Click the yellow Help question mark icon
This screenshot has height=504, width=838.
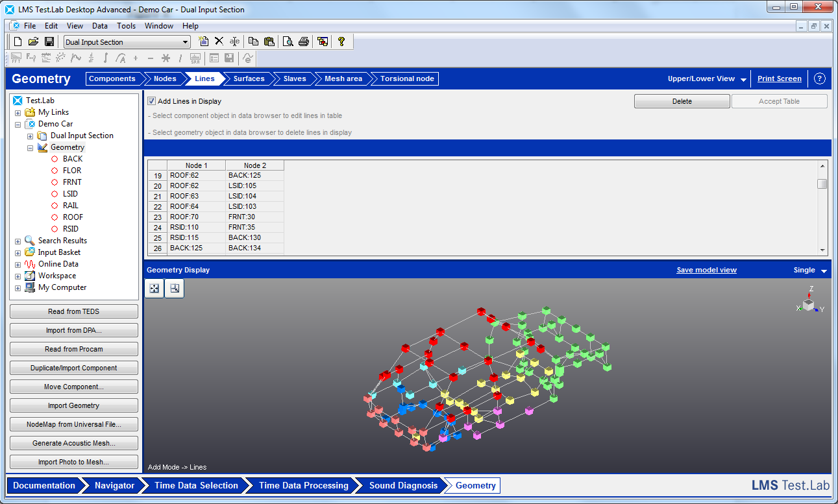point(341,42)
